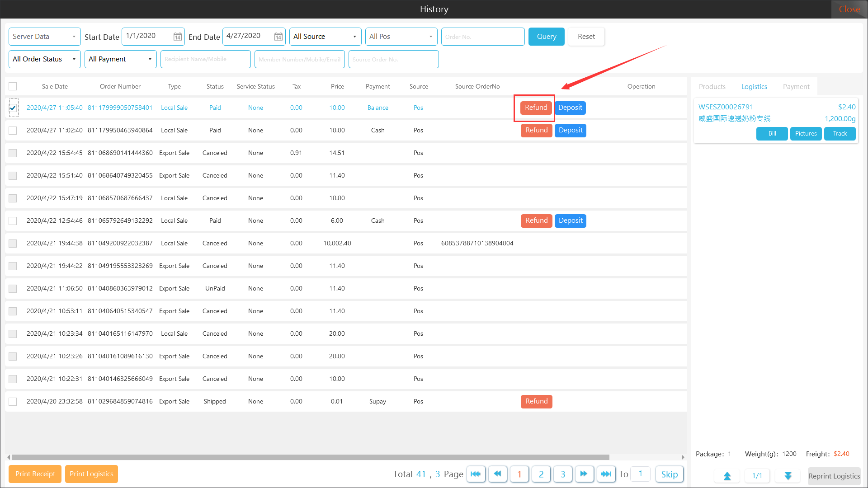Screen dimensions: 868x488
Task: Toggle the select-all checkbox in table header
Action: (x=13, y=86)
